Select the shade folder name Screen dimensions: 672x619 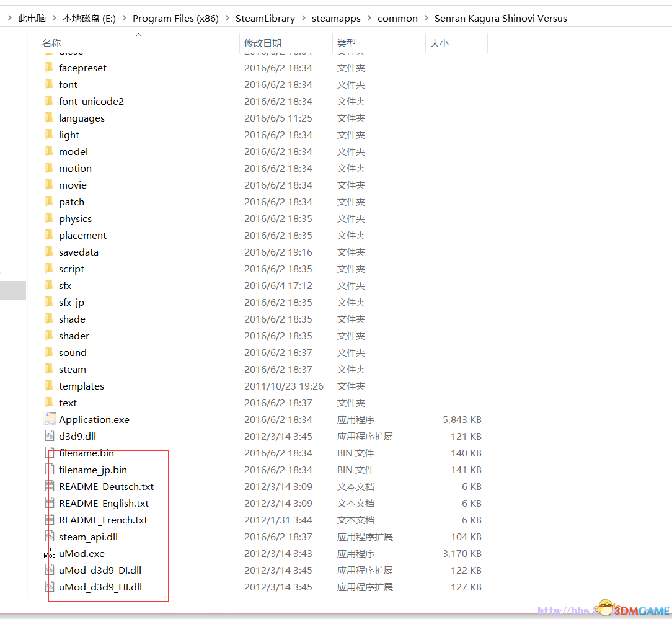click(x=72, y=319)
